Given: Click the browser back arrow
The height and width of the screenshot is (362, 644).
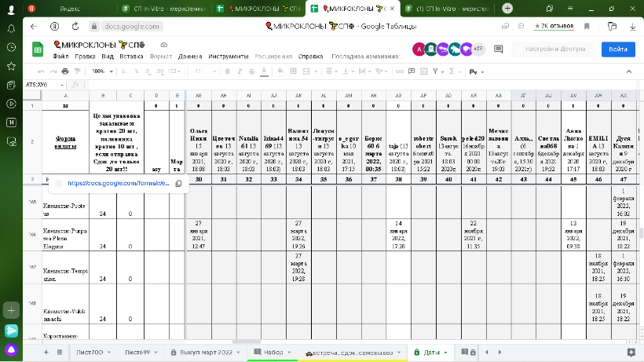Looking at the screenshot, I should click(34, 26).
